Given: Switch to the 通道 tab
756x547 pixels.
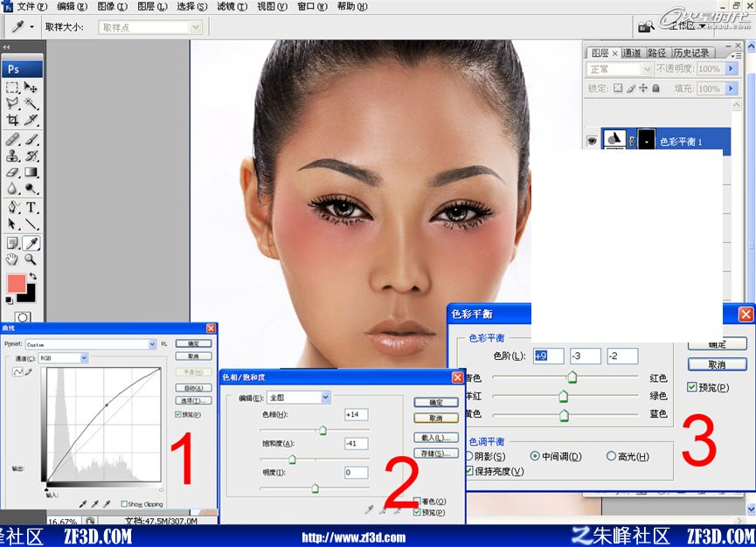Looking at the screenshot, I should tap(632, 52).
